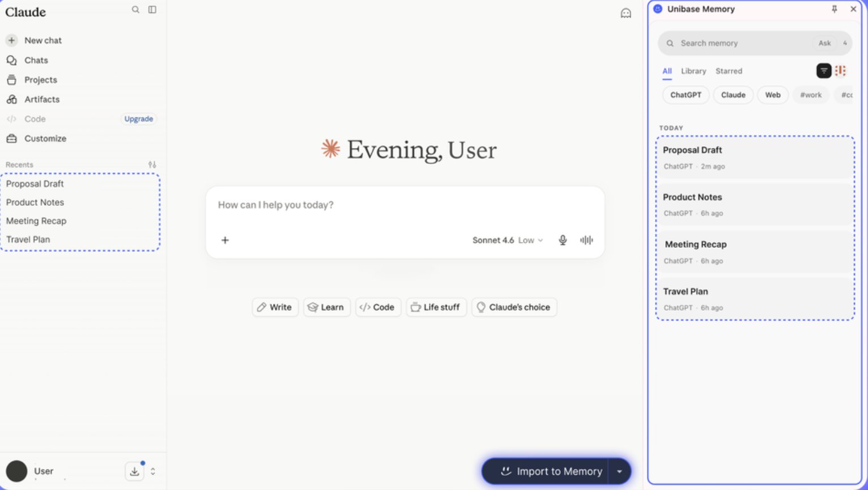Open the Sonnet 4.6 model dropdown
Image resolution: width=868 pixels, height=490 pixels.
(x=508, y=240)
